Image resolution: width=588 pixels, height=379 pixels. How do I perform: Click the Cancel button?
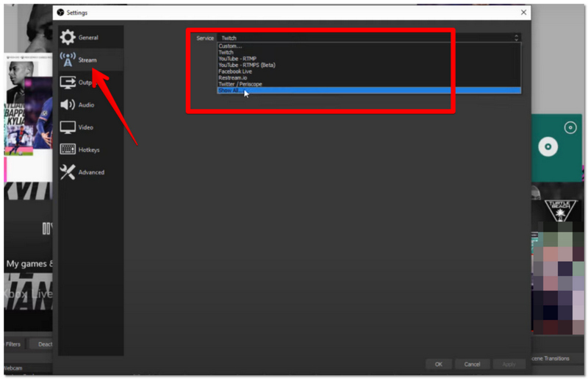click(x=472, y=364)
